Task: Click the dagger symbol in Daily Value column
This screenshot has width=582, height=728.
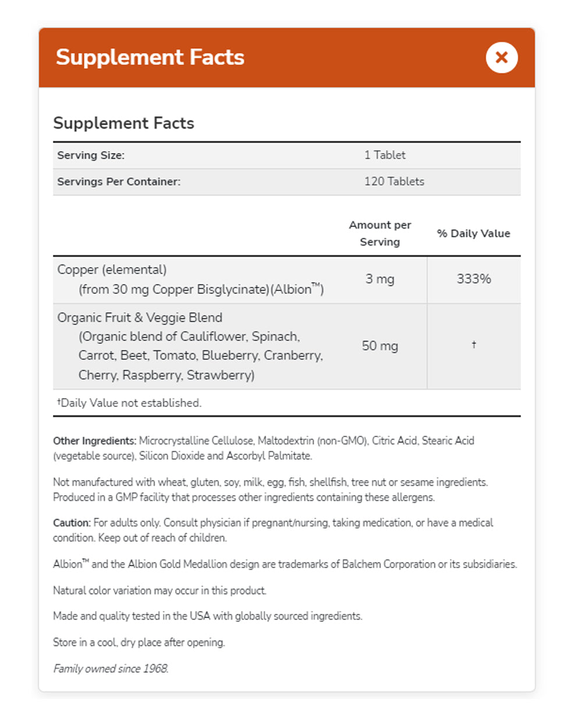Action: (x=474, y=345)
